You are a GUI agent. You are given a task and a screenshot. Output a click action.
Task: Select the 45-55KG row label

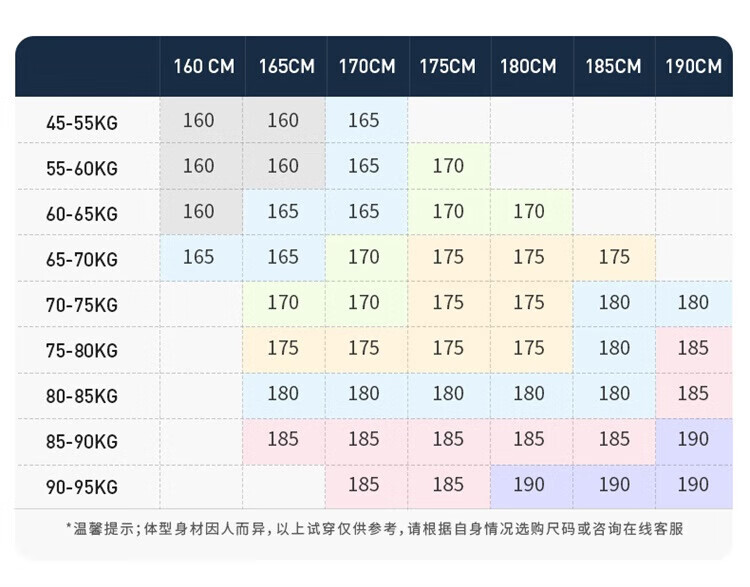click(82, 123)
